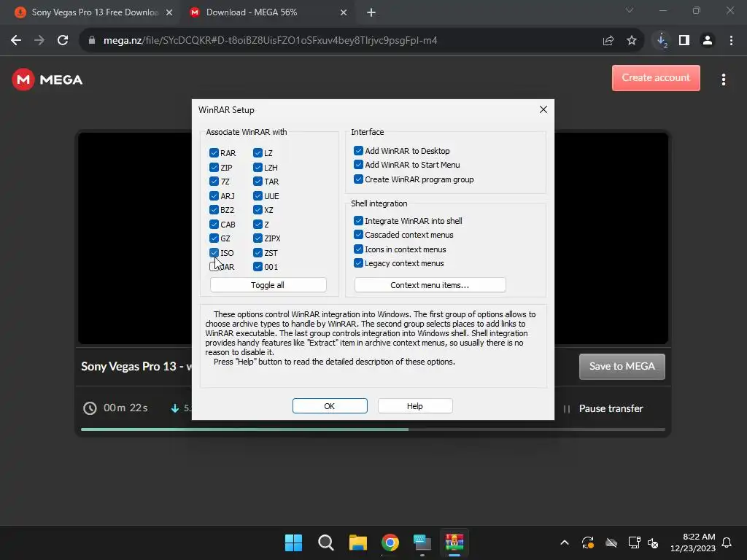Click the share page icon in address bar
The height and width of the screenshot is (560, 747).
click(608, 41)
